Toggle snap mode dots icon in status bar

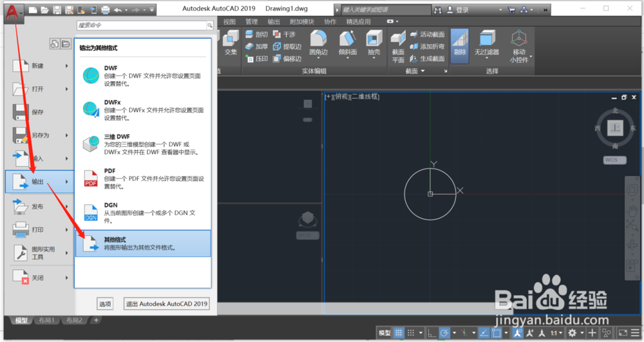[x=411, y=333]
